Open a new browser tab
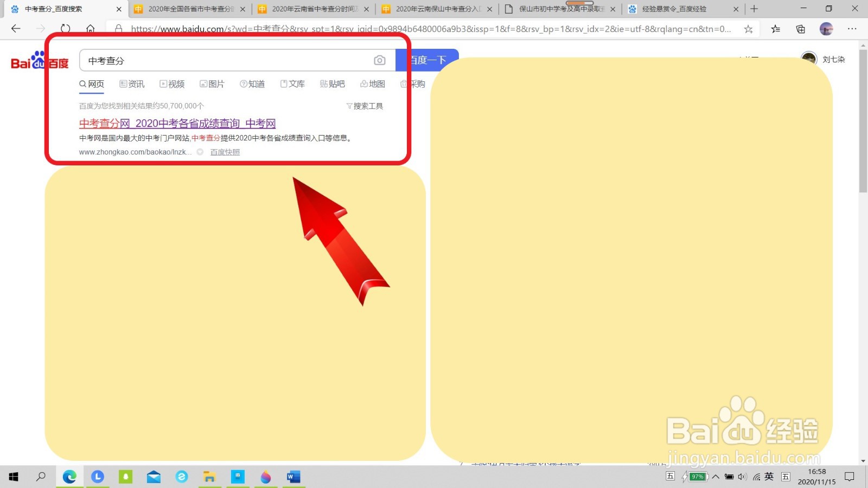The image size is (868, 488). pos(754,9)
